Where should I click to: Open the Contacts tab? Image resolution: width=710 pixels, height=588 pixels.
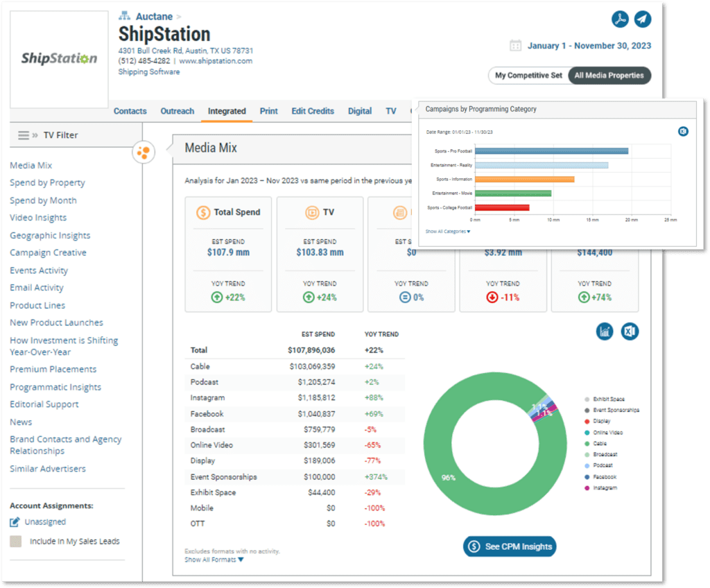pos(130,111)
